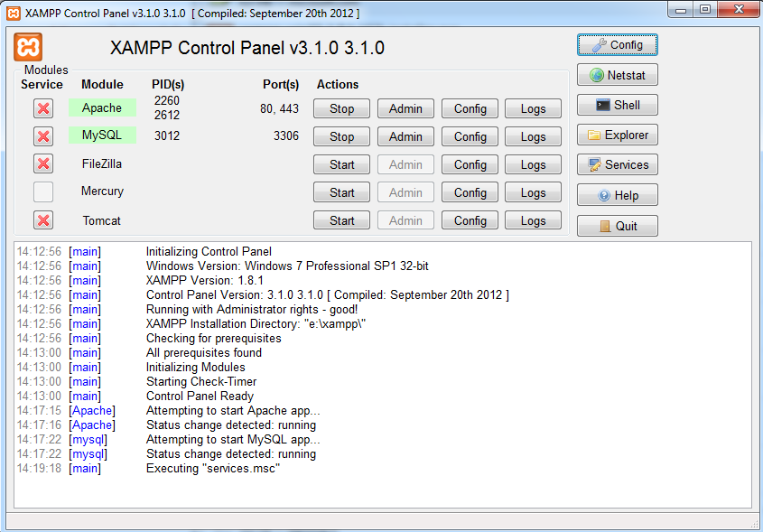Minimize the XAMPP window
Viewport: 763px width, 532px height.
pyautogui.click(x=681, y=10)
